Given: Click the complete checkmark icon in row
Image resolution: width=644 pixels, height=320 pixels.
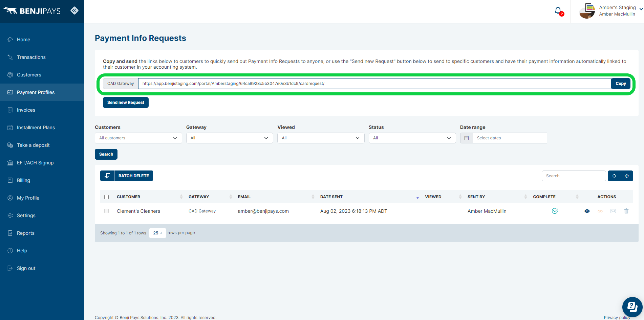Looking at the screenshot, I should tap(555, 211).
